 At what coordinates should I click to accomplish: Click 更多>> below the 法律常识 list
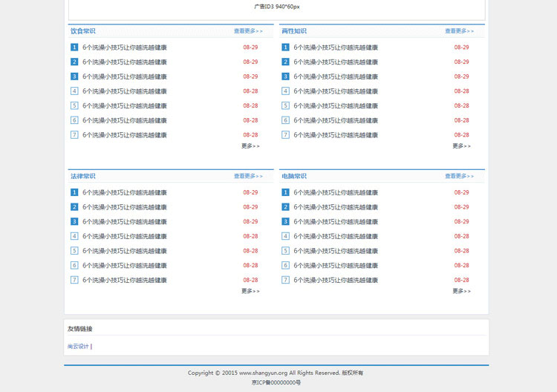pyautogui.click(x=250, y=291)
